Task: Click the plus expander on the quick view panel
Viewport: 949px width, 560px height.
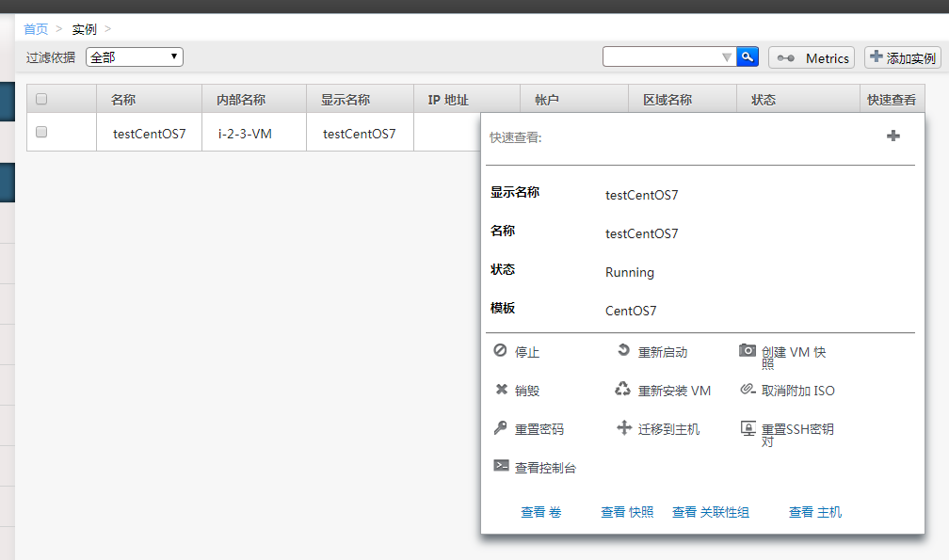Action: (893, 136)
